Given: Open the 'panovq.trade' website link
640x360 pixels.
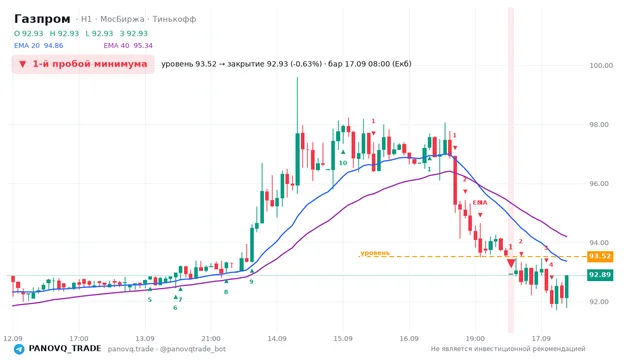Looking at the screenshot, I should [130, 349].
